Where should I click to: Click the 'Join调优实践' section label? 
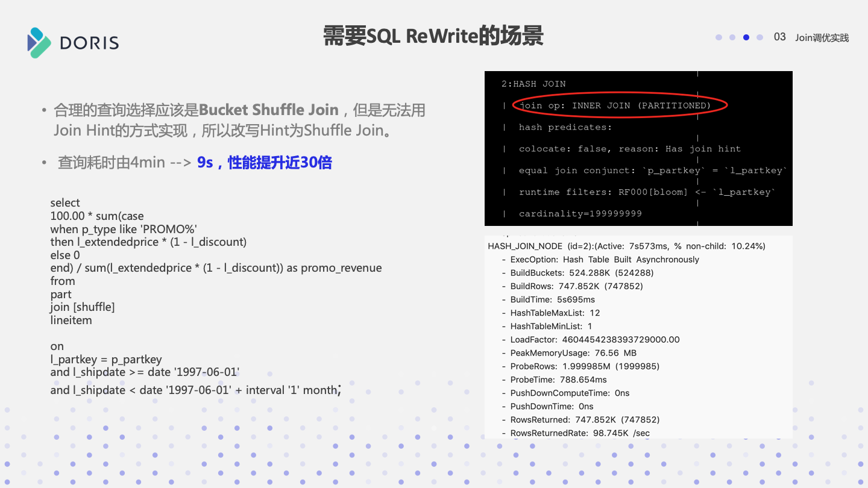pos(822,37)
